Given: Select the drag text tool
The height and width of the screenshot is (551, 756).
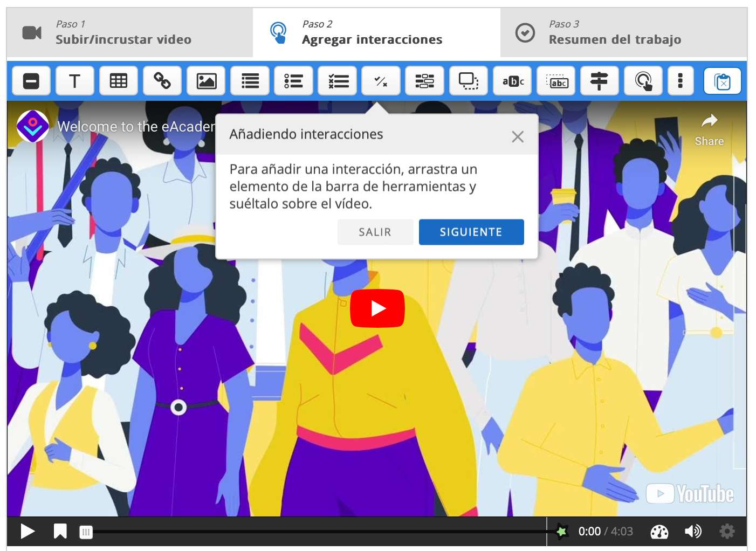Looking at the screenshot, I should [556, 81].
